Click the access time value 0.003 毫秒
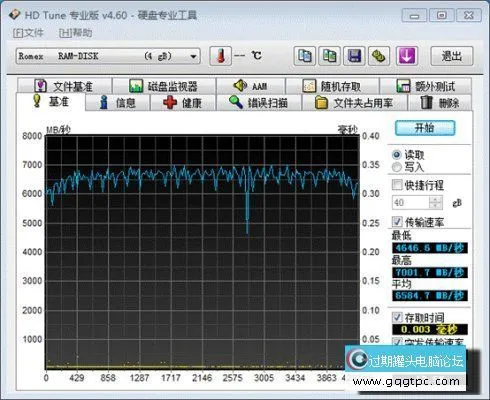 430,329
